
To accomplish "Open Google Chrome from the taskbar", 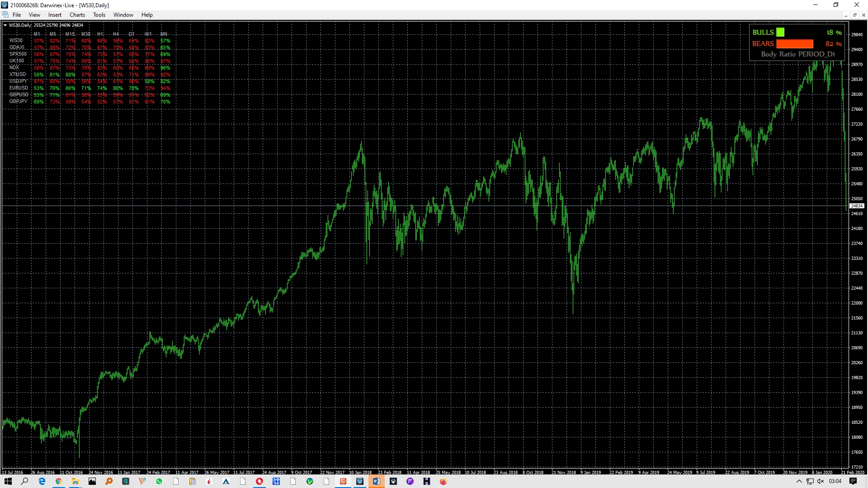I will 59,481.
